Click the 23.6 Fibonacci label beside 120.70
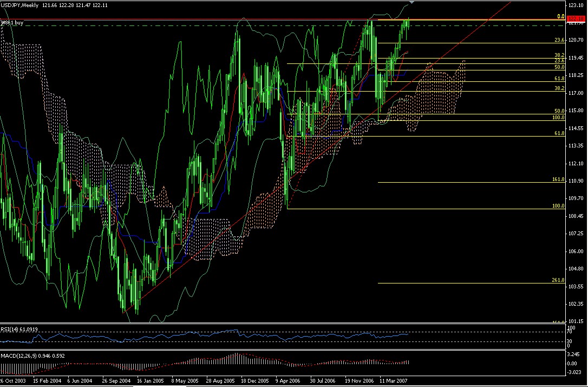588x387 pixels. 559,41
